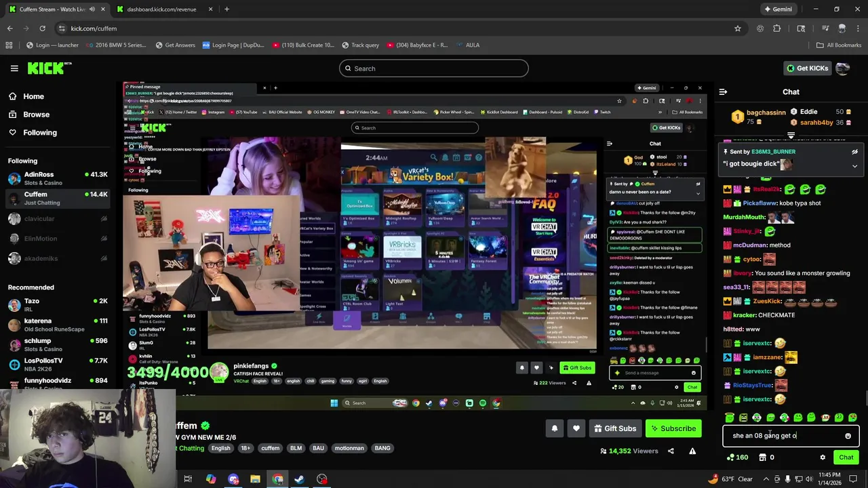Image resolution: width=868 pixels, height=488 pixels.
Task: Open the weather 63°F Clear widget
Action: tap(730, 479)
